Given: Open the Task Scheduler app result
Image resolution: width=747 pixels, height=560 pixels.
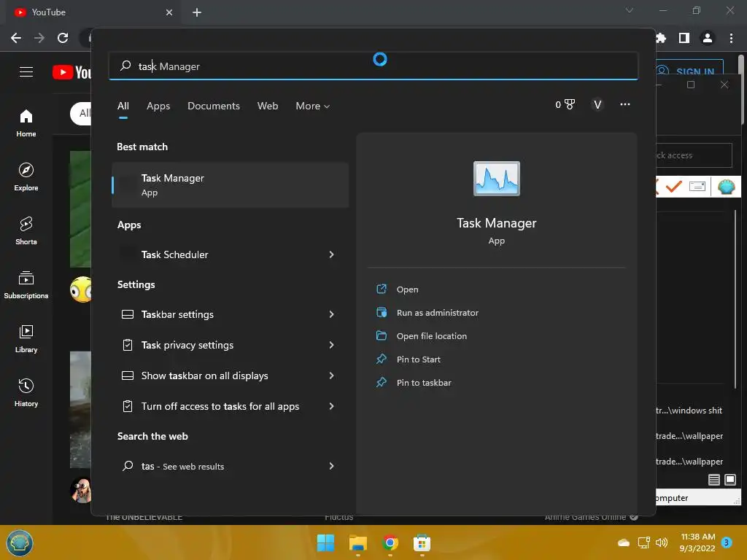Looking at the screenshot, I should [174, 254].
